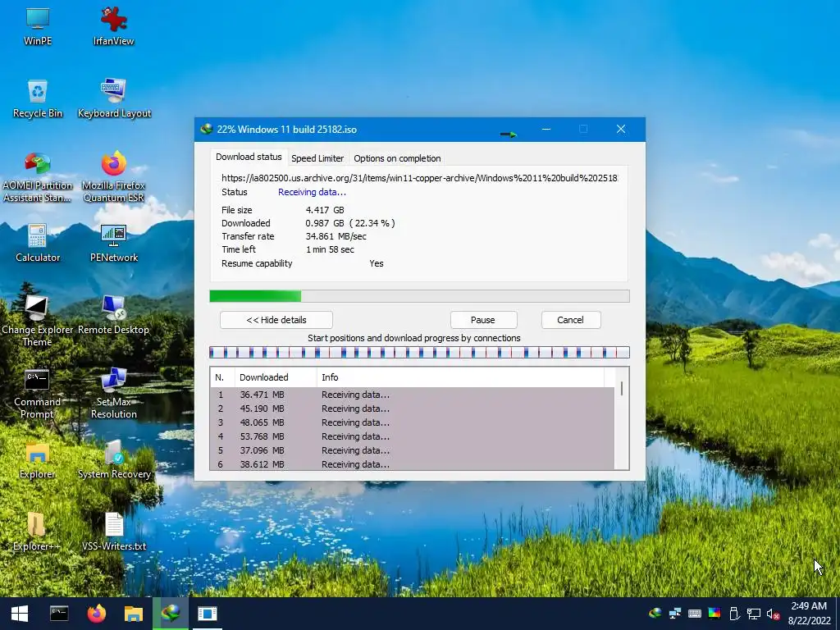Open the VSS-Writers.txt file icon
The width and height of the screenshot is (840, 630).
[114, 532]
